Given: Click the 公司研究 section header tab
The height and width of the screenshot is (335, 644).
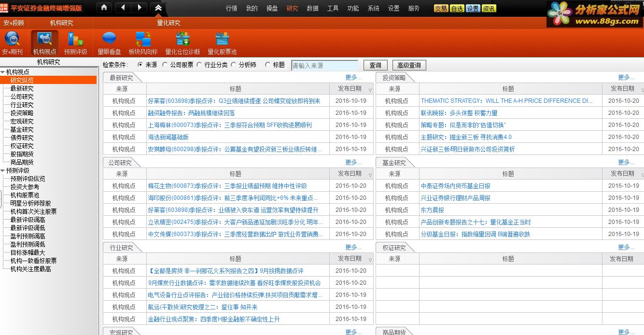Looking at the screenshot, I should tap(120, 163).
